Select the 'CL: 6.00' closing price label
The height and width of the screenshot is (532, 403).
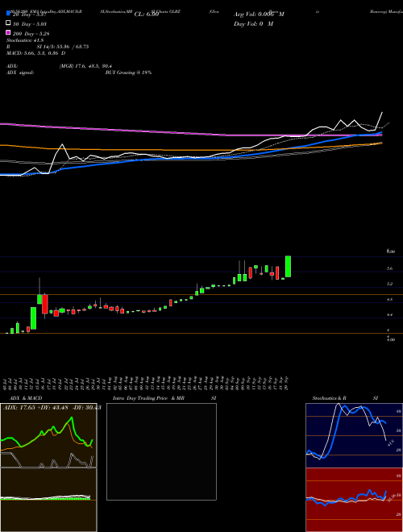tap(147, 15)
